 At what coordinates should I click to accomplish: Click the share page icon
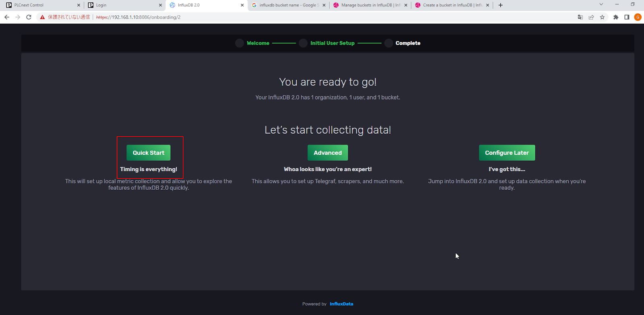click(591, 17)
